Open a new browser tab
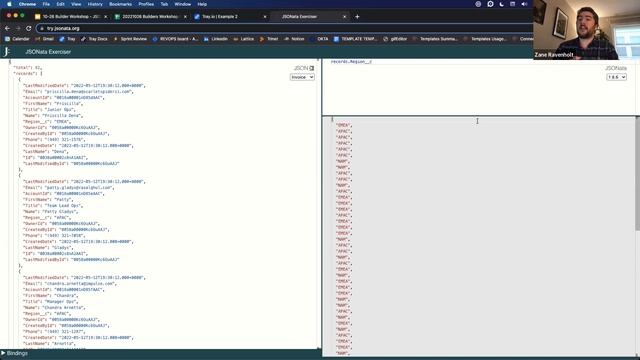The image size is (640, 360). tap(357, 17)
